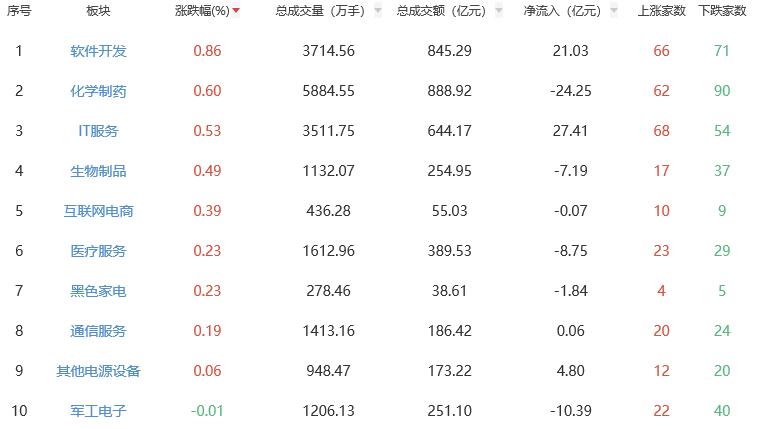Image resolution: width=763 pixels, height=429 pixels.
Task: Click sort arrow next to 总成交量 (万手)
Action: coord(378,11)
